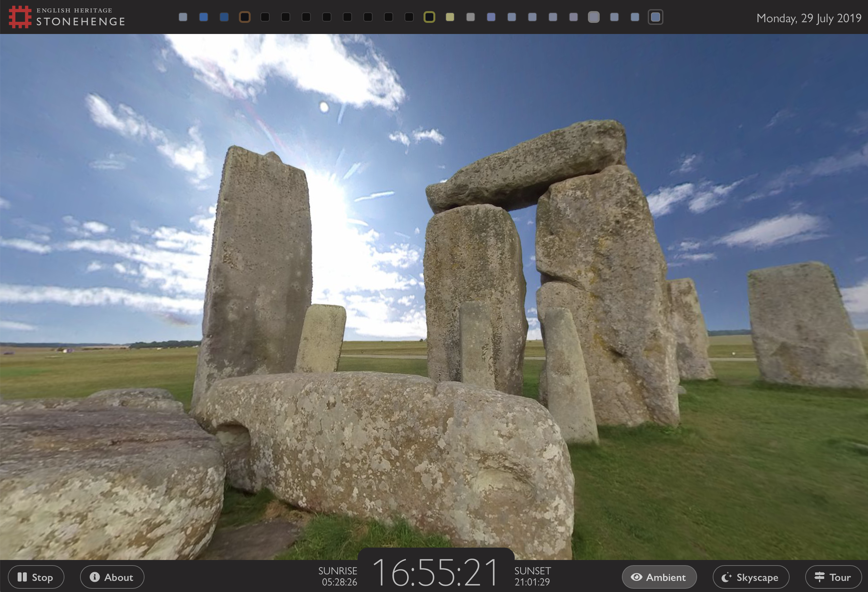
Task: Click the plain grey square right of yellow one
Action: pyautogui.click(x=471, y=17)
